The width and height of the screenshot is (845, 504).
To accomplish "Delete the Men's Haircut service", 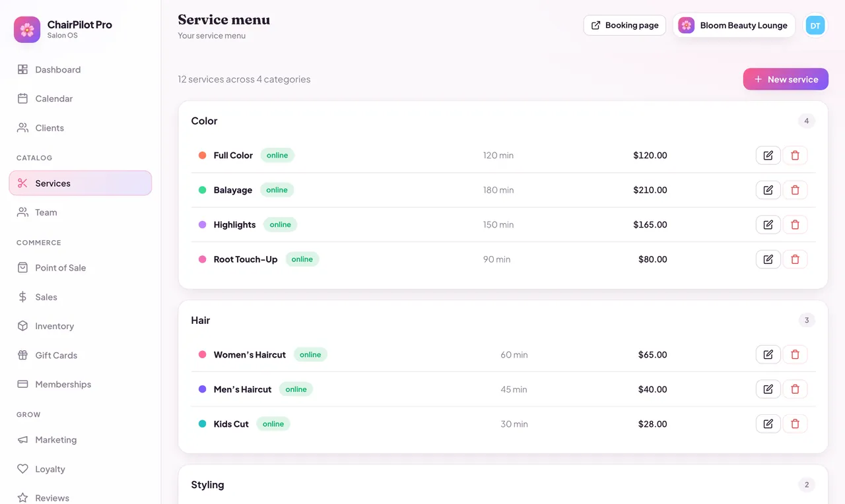I will (795, 389).
